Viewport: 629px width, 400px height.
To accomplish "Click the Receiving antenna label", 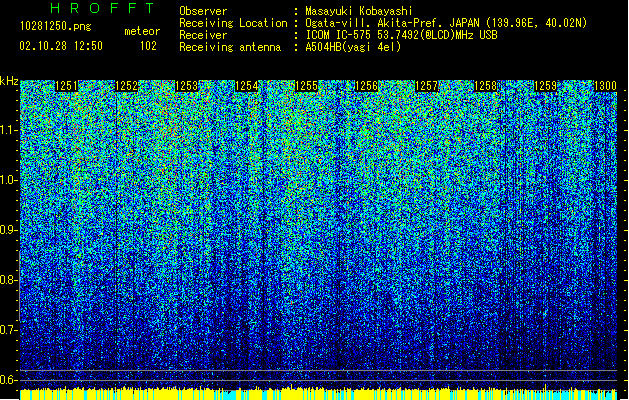I will coord(230,47).
